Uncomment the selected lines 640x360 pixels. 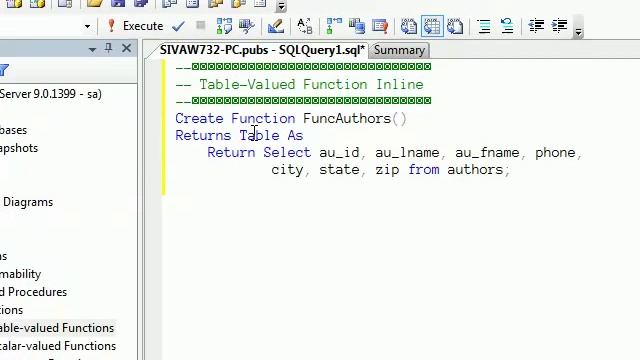click(507, 26)
